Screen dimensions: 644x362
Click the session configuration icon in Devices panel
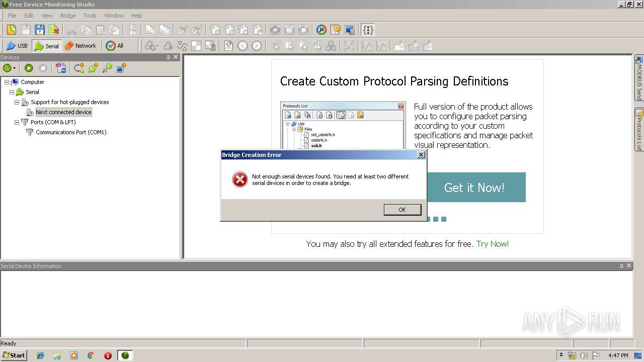(x=61, y=68)
